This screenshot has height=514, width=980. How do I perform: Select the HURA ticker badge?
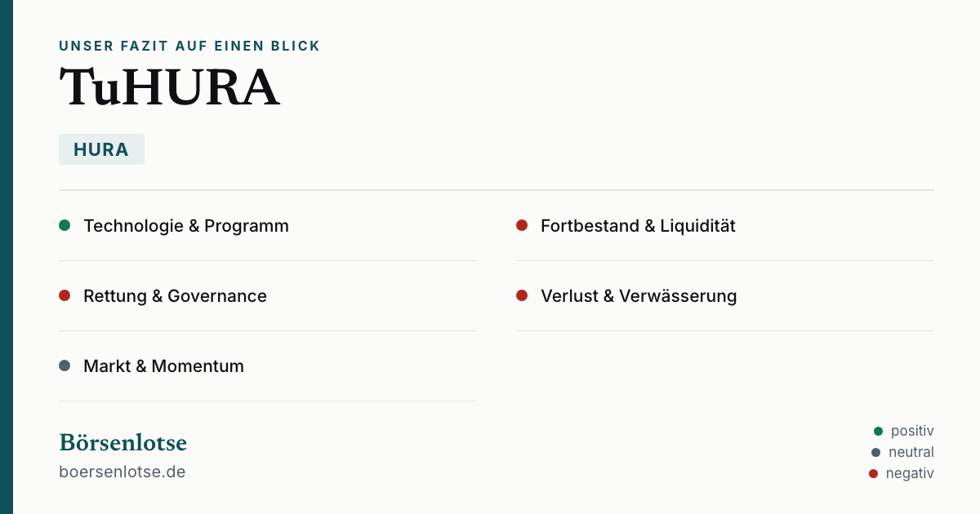click(x=101, y=149)
